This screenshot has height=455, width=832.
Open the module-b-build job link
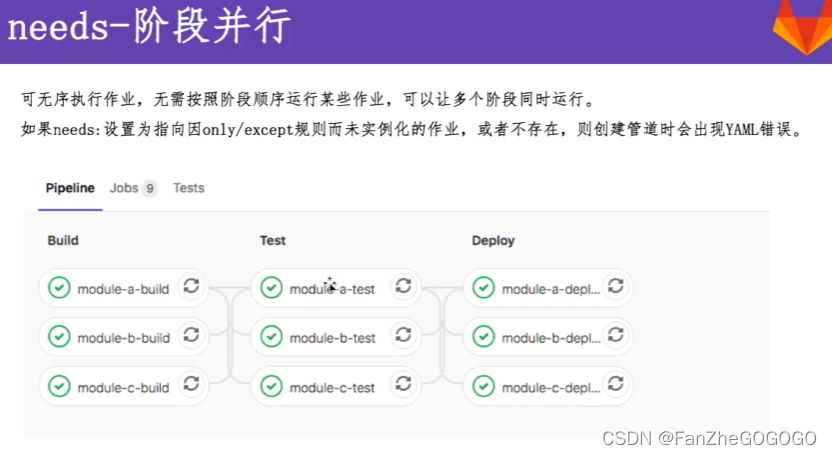coord(124,338)
